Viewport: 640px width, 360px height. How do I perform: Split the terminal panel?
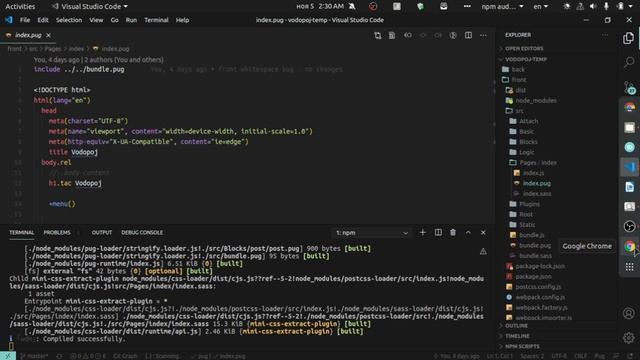[438, 232]
